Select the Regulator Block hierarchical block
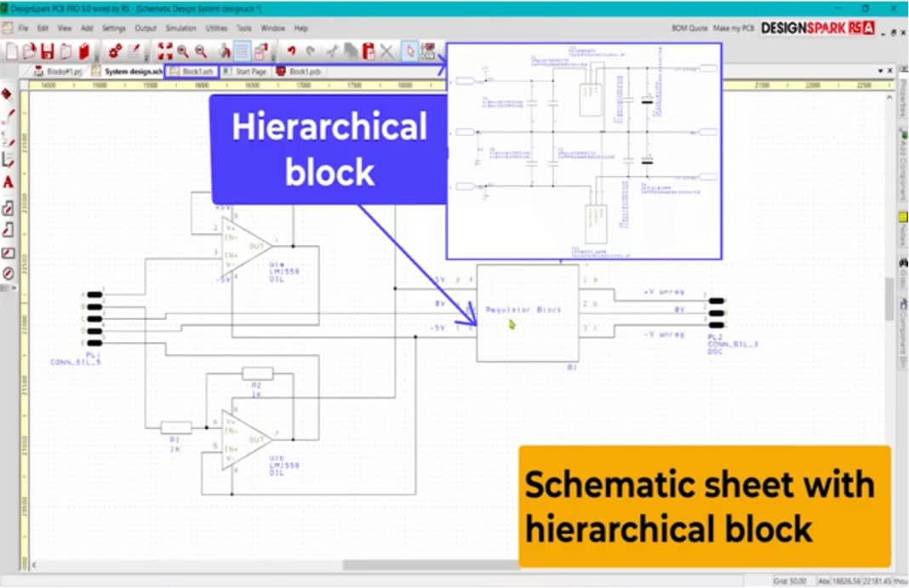 tap(528, 313)
